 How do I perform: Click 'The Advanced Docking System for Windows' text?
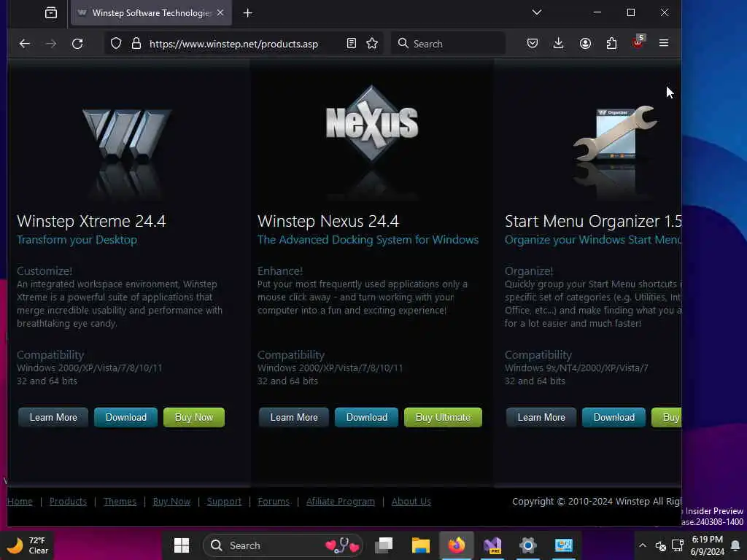[x=368, y=239]
